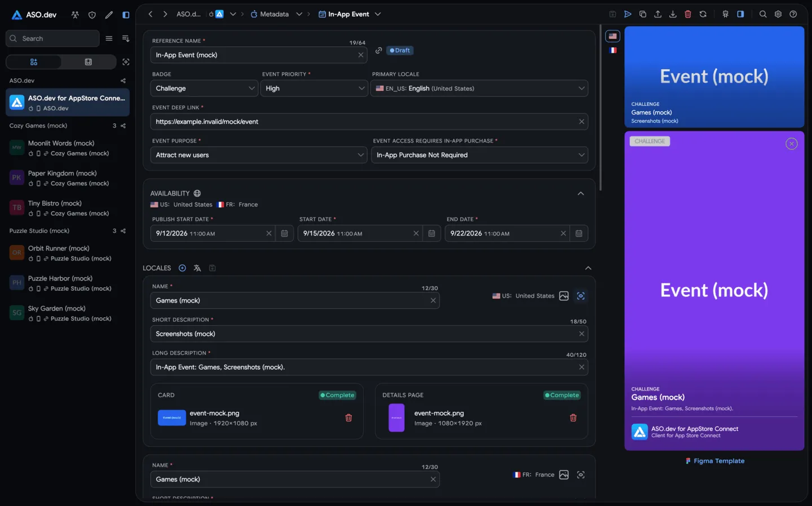The width and height of the screenshot is (812, 506).
Task: Click the red trash icon in the top toolbar
Action: pyautogui.click(x=688, y=14)
